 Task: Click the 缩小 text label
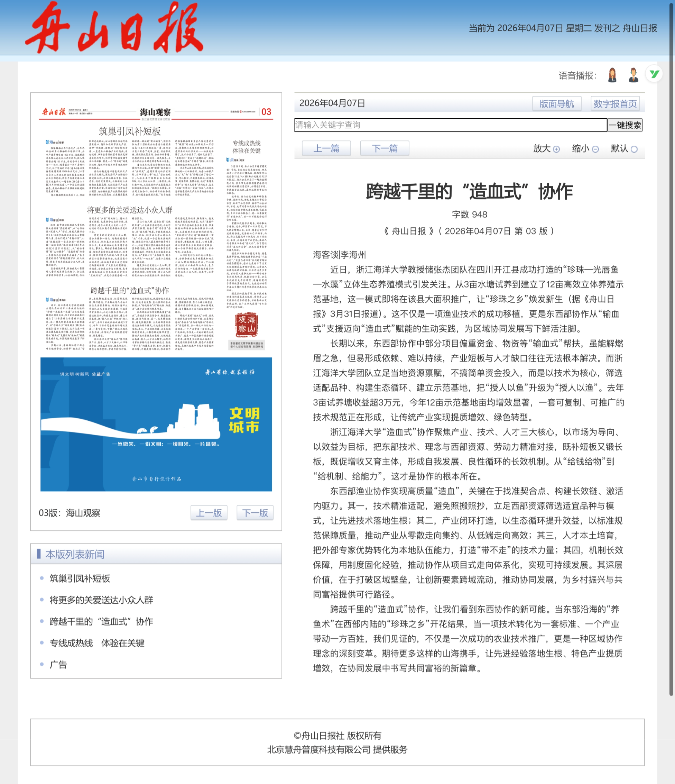click(581, 149)
